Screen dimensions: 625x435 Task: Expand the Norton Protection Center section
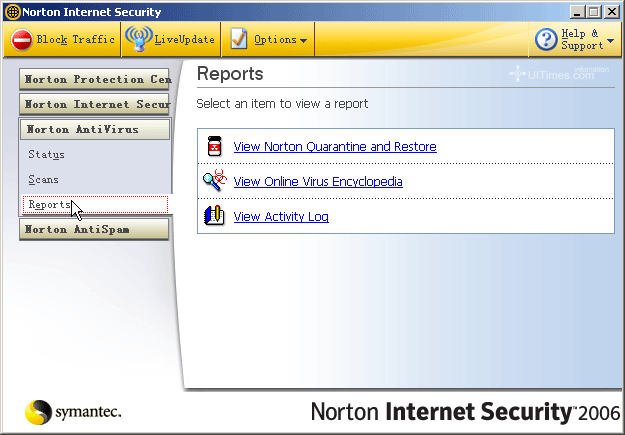click(x=94, y=79)
